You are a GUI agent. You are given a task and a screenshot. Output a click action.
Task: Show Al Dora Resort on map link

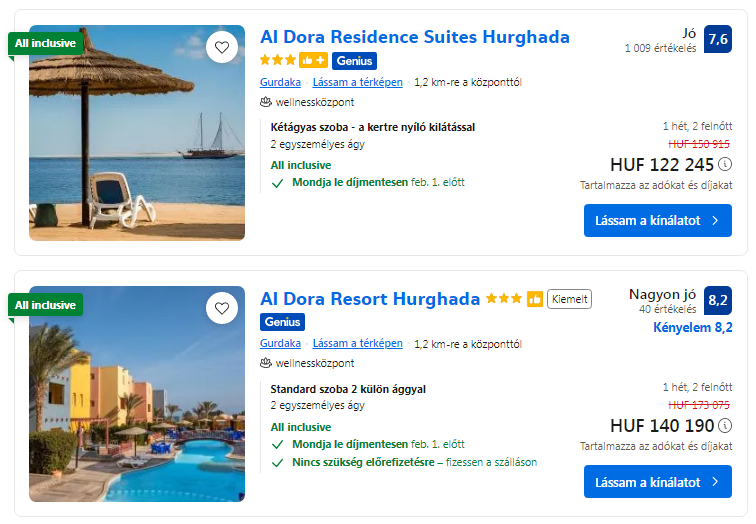click(x=357, y=343)
